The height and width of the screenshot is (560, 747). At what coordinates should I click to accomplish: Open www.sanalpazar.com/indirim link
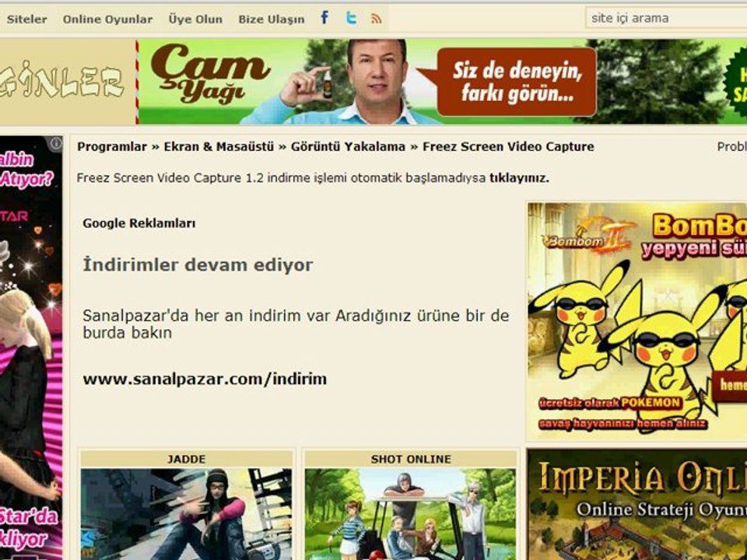point(205,379)
